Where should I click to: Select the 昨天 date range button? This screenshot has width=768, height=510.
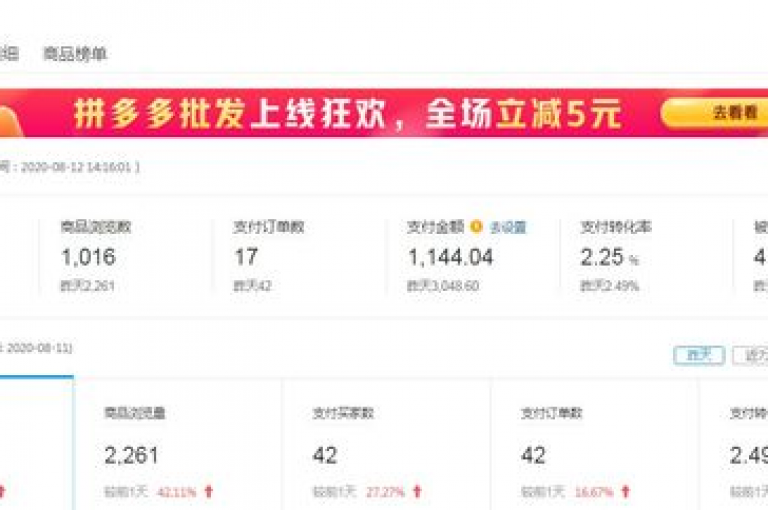[x=699, y=355]
